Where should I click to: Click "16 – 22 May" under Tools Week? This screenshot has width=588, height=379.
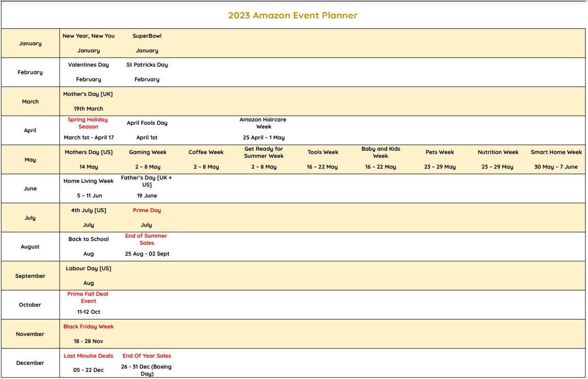coord(322,167)
